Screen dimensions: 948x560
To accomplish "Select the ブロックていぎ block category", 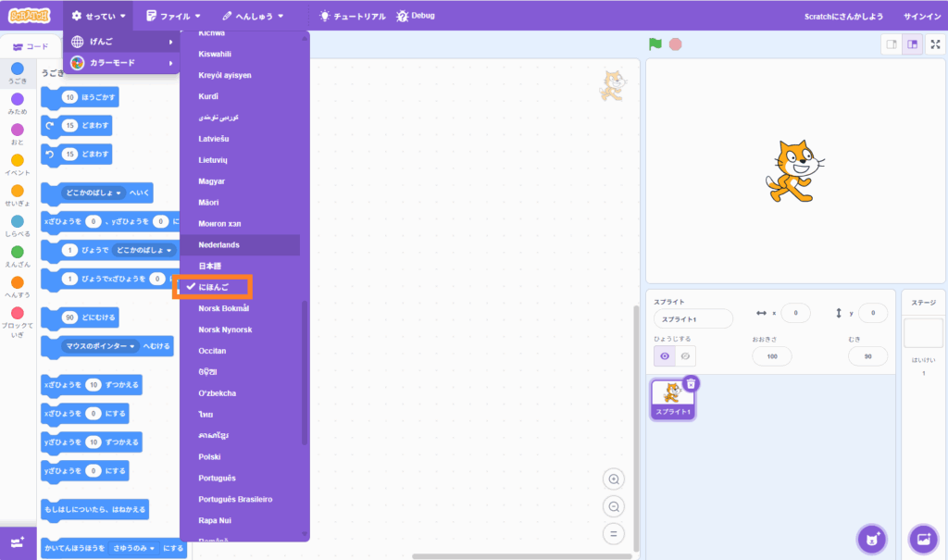I will coord(18,322).
